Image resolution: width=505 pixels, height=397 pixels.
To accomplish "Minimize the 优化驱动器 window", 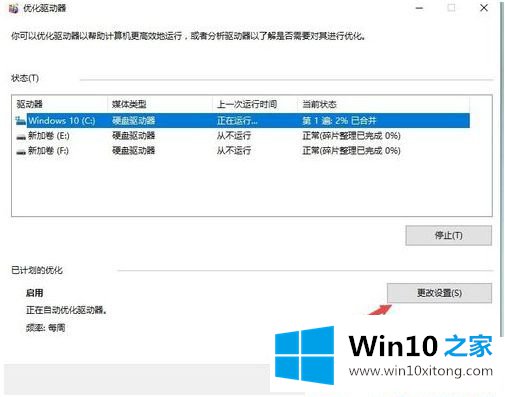I will [420, 8].
